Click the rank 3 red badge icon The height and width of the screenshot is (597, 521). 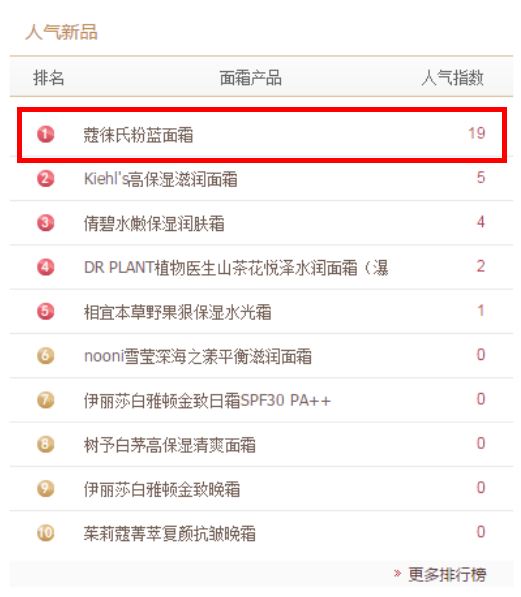click(x=45, y=223)
